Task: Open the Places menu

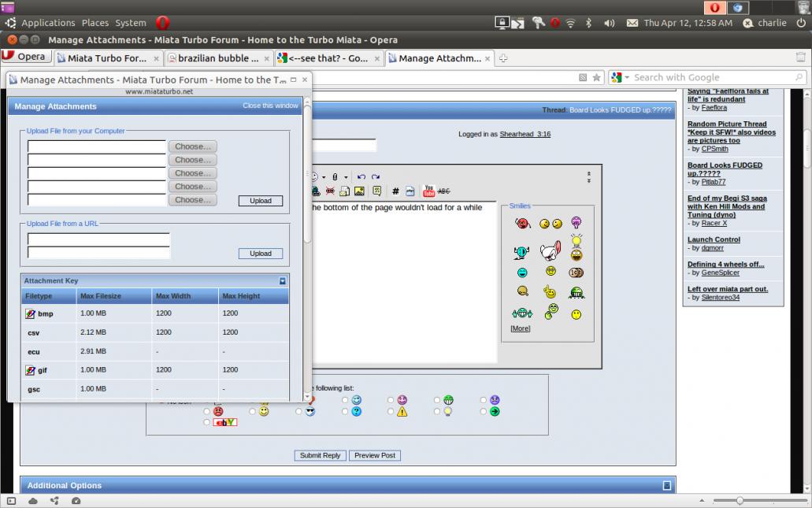Action: (x=95, y=23)
